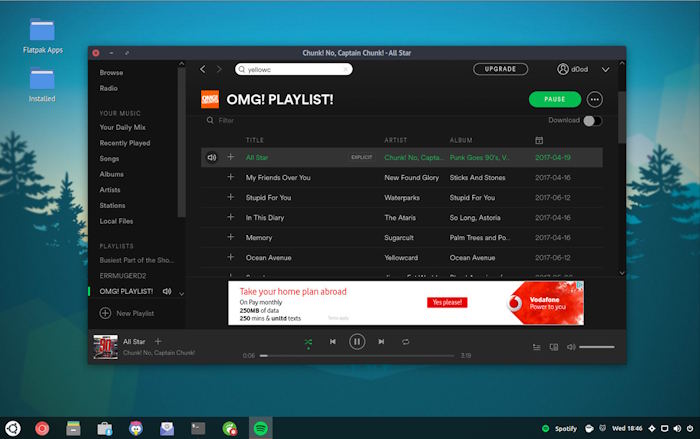700x439 pixels.
Task: Clear the search field with its X icon
Action: [346, 69]
